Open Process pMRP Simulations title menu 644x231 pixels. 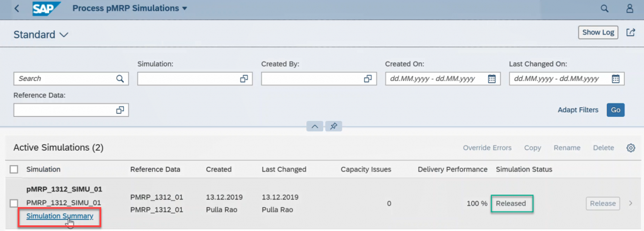coord(130,8)
